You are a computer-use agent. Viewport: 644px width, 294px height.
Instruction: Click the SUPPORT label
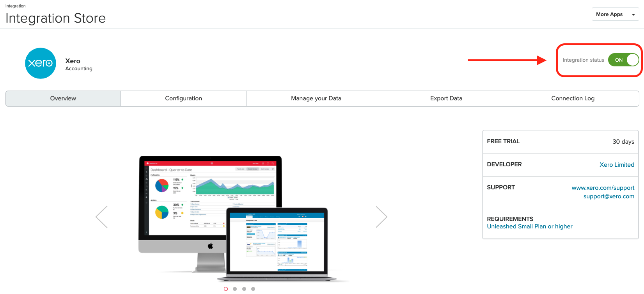tap(501, 187)
